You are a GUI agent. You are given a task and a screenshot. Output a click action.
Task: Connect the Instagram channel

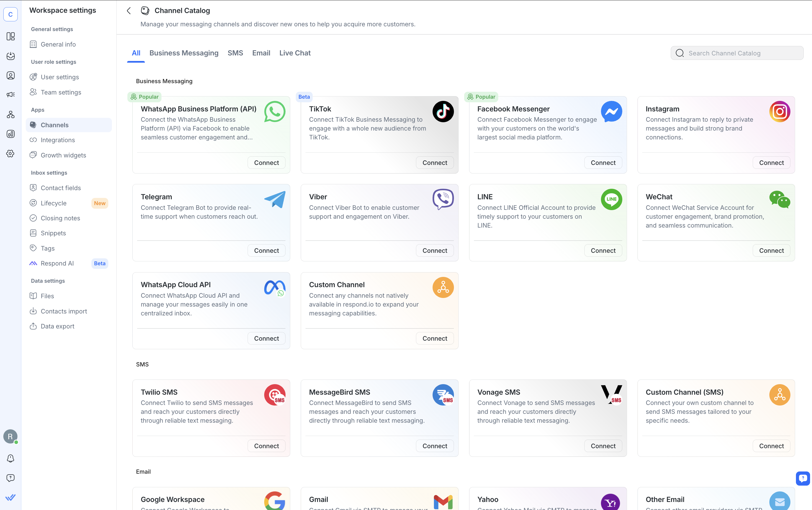(771, 163)
